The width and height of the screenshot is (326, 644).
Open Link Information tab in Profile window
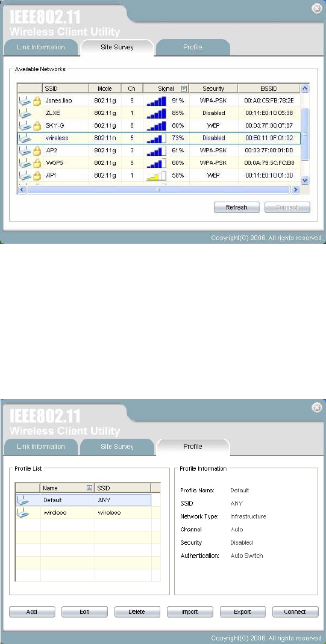tap(41, 447)
